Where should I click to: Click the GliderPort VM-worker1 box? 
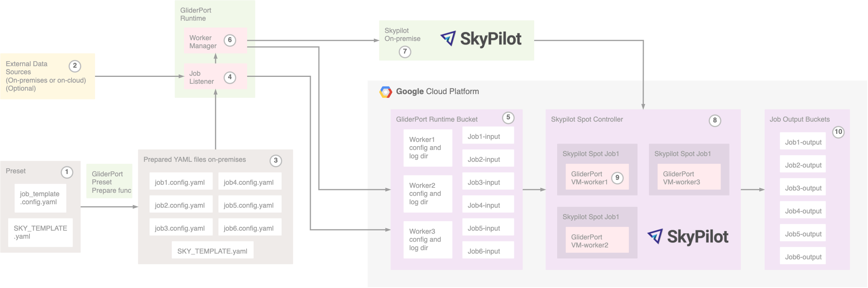(597, 177)
